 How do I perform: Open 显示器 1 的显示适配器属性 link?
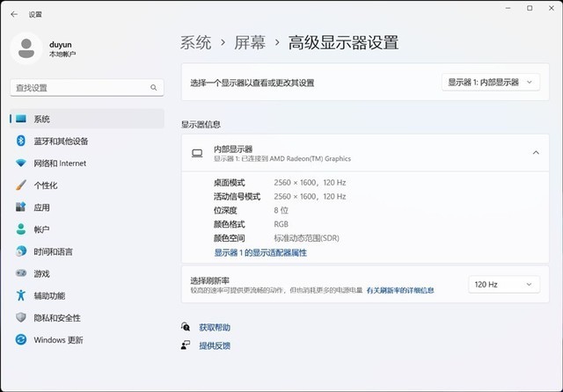[x=260, y=253]
